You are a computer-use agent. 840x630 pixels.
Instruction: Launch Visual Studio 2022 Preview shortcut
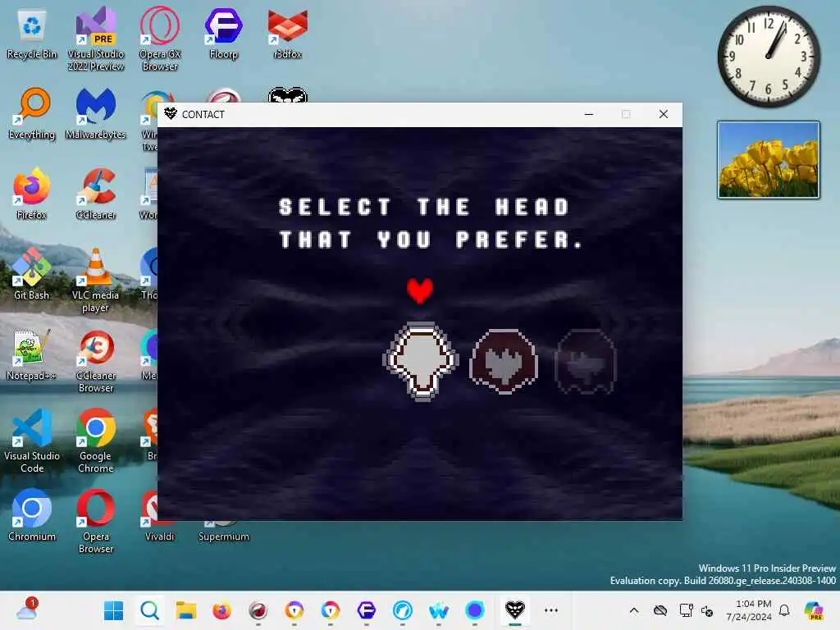(96, 39)
